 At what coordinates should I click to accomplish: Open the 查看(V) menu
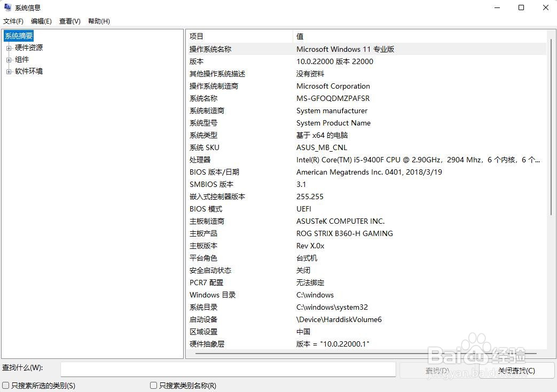tap(69, 21)
